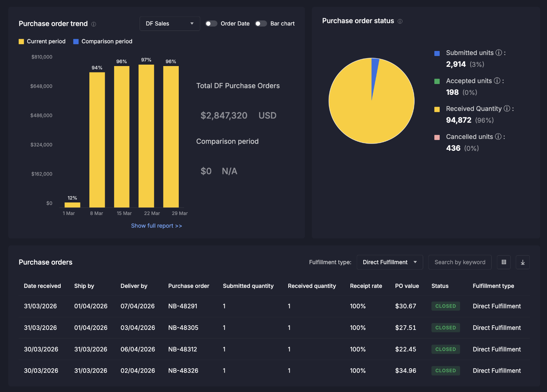Screen dimensions: 547x392
Task: Click Deliver by date 06/04/2026
Action: pyautogui.click(x=138, y=349)
